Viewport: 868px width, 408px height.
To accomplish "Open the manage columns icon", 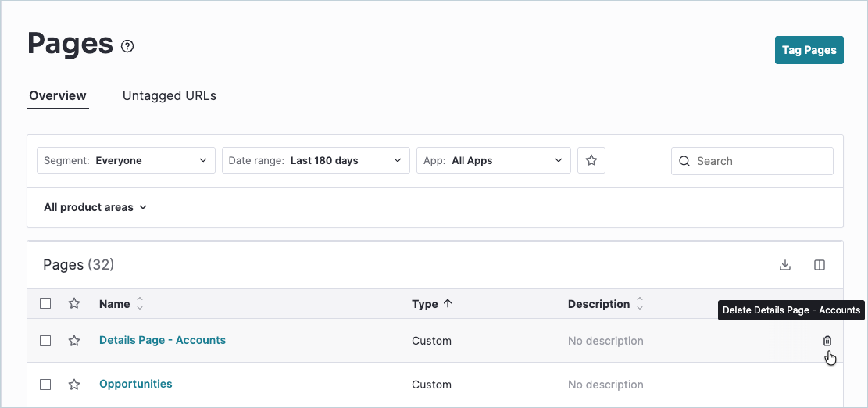I will pyautogui.click(x=820, y=265).
